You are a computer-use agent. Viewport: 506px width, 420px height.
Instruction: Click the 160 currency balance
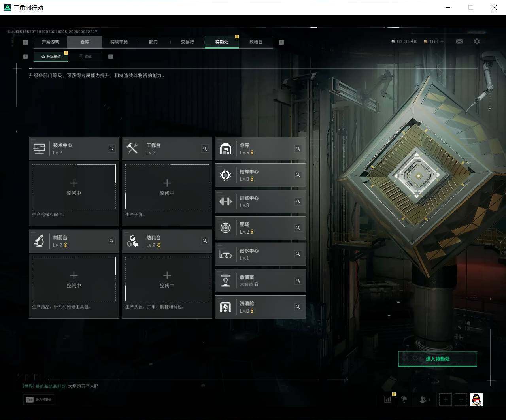coord(431,41)
